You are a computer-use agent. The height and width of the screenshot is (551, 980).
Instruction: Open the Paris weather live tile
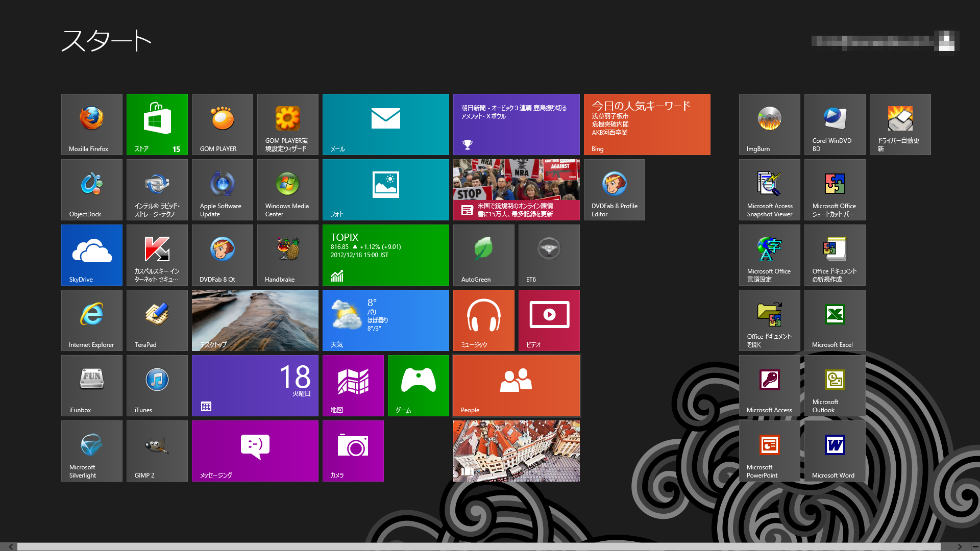click(x=386, y=320)
